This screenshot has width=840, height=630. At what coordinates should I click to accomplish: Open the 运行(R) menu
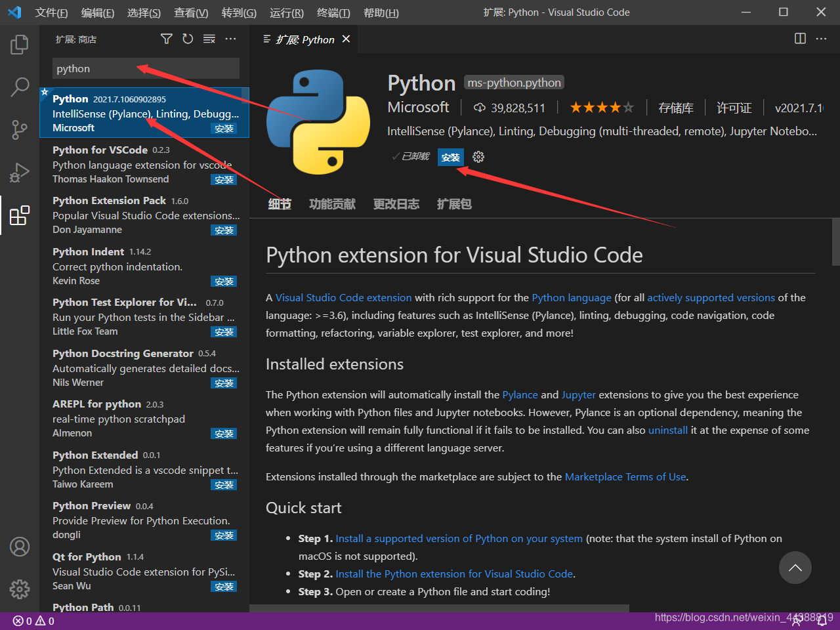click(286, 12)
